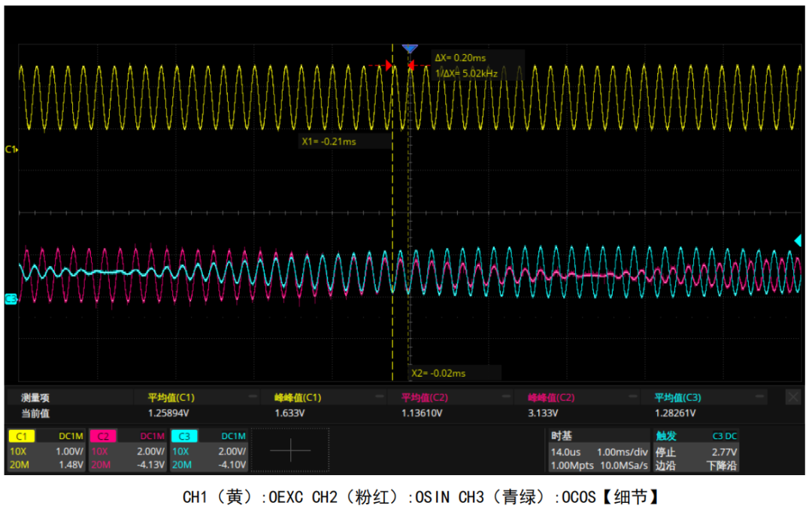Click the 峰峰值(C2) measurement item
The height and width of the screenshot is (521, 812).
551,398
